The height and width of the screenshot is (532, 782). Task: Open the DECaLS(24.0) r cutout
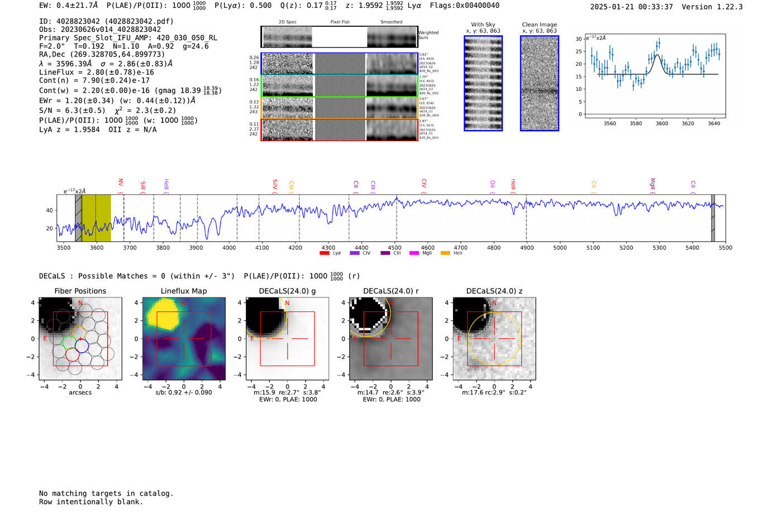(391, 339)
